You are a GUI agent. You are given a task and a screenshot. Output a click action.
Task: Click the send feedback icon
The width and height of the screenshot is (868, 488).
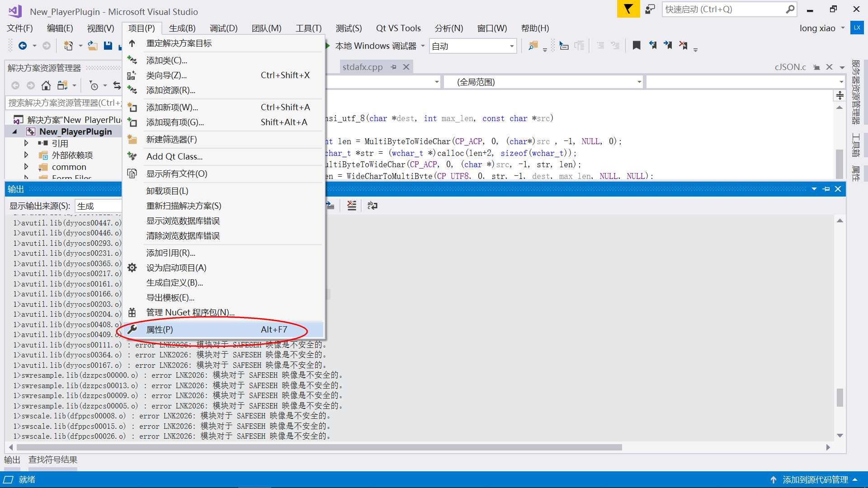[650, 9]
